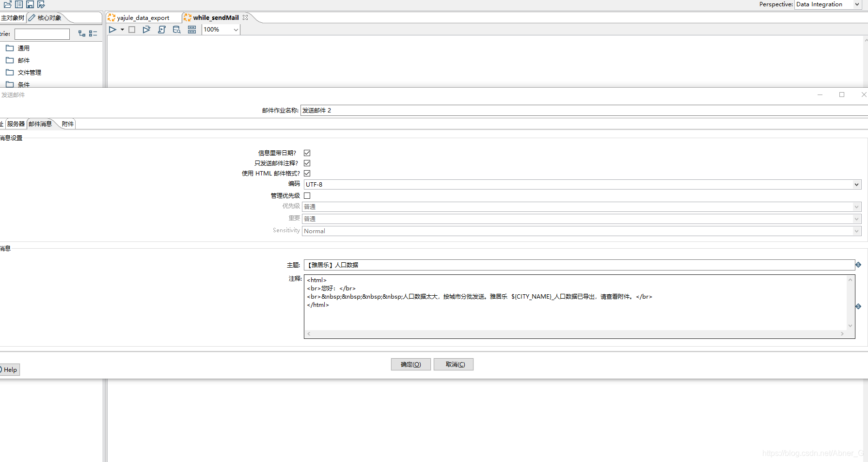Viewport: 868px width, 462px height.
Task: Select the 邮件 folder label
Action: [24, 60]
